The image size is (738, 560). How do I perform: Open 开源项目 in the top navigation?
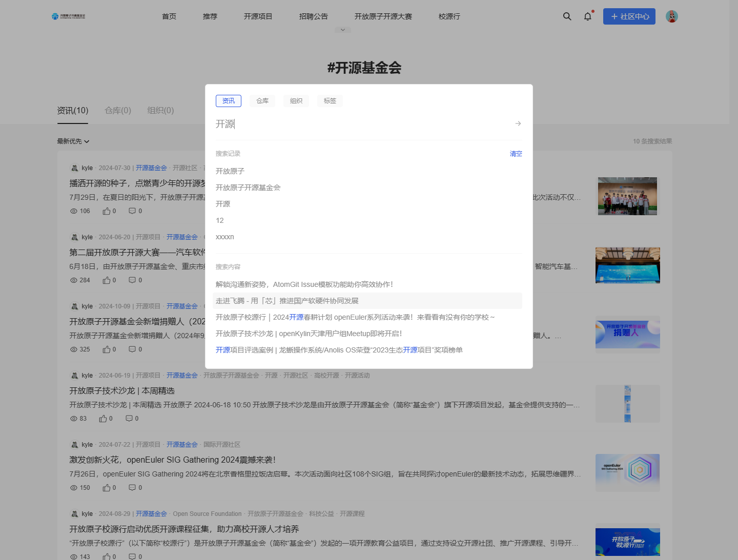[258, 16]
